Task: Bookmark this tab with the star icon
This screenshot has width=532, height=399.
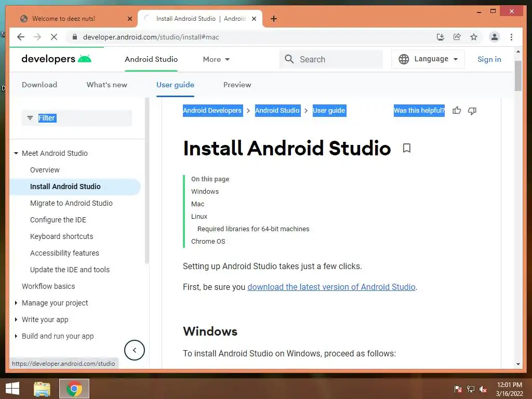Action: point(474,37)
